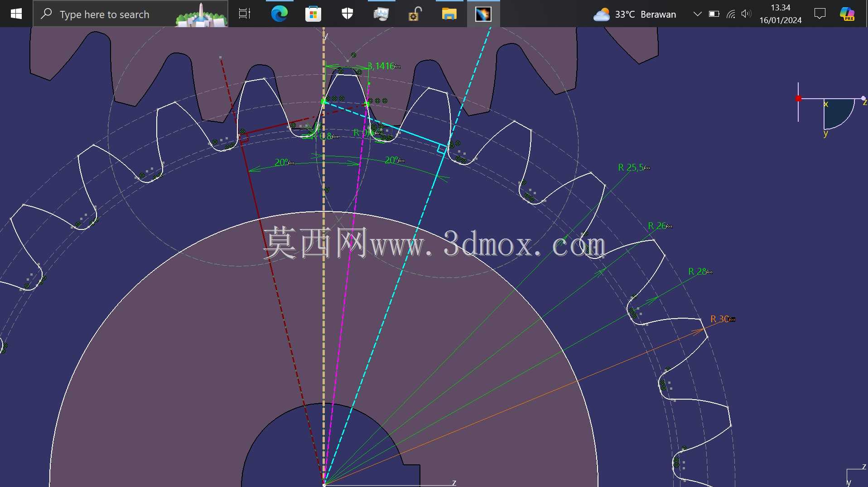Click the red origin point of the compass
The image size is (868, 487).
[x=798, y=98]
